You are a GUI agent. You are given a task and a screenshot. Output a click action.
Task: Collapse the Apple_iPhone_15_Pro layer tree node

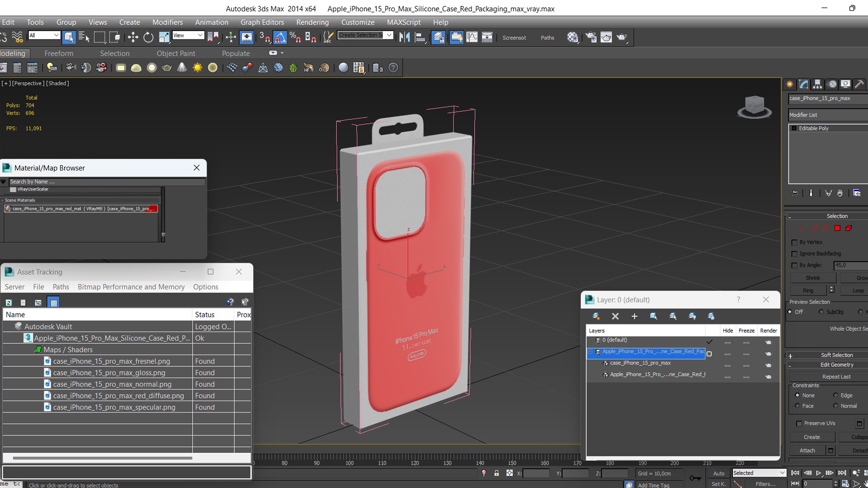point(590,352)
